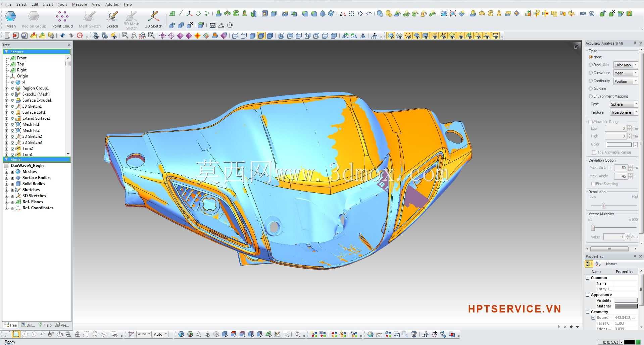Select the Mesh mode icon

click(x=11, y=19)
